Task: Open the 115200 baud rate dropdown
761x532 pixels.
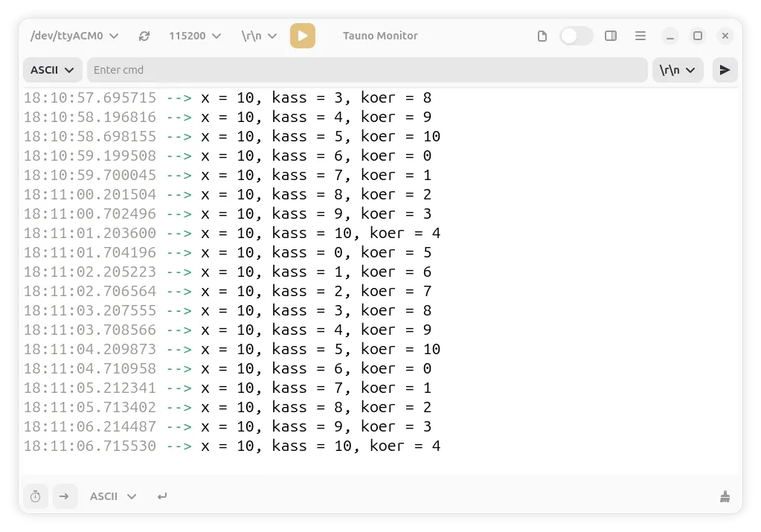Action: coord(195,36)
